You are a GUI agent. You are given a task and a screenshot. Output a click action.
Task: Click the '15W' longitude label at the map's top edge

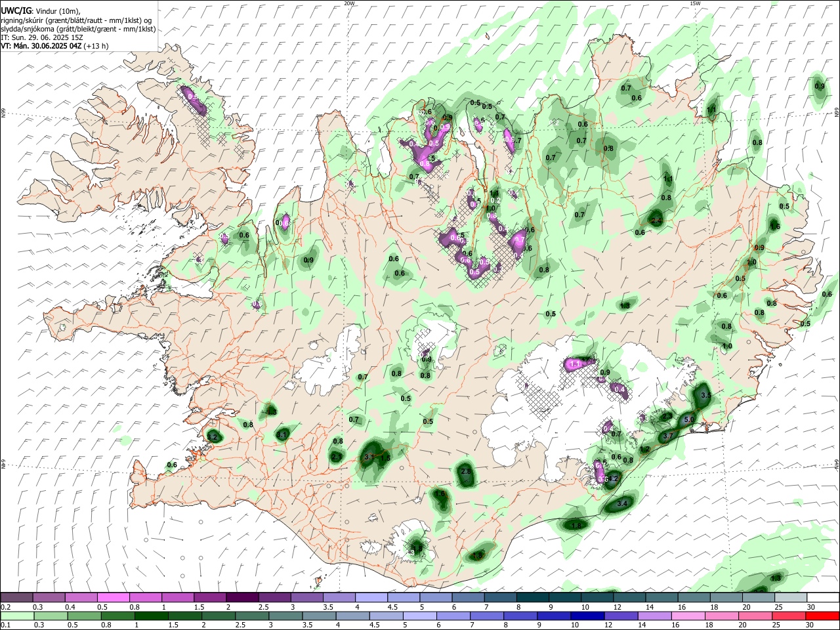pyautogui.click(x=695, y=3)
